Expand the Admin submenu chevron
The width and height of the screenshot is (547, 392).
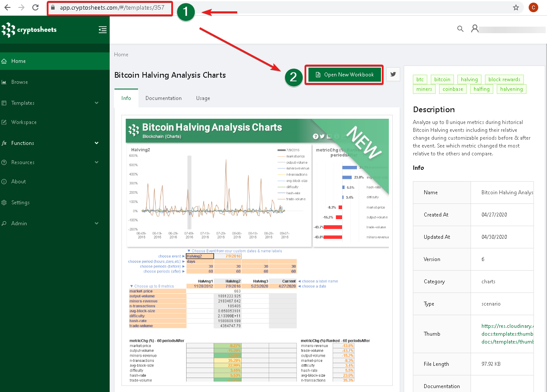coord(97,224)
